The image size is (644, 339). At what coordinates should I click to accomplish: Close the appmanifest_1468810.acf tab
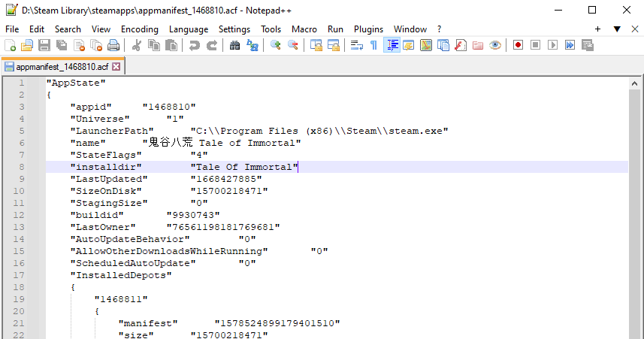coord(116,67)
